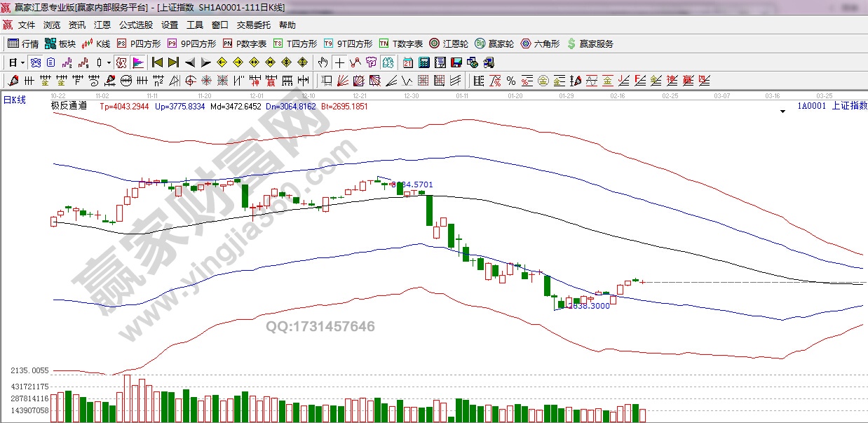Expand the candlestick style dropdown arrow
The width and height of the screenshot is (868, 423).
tap(109, 62)
